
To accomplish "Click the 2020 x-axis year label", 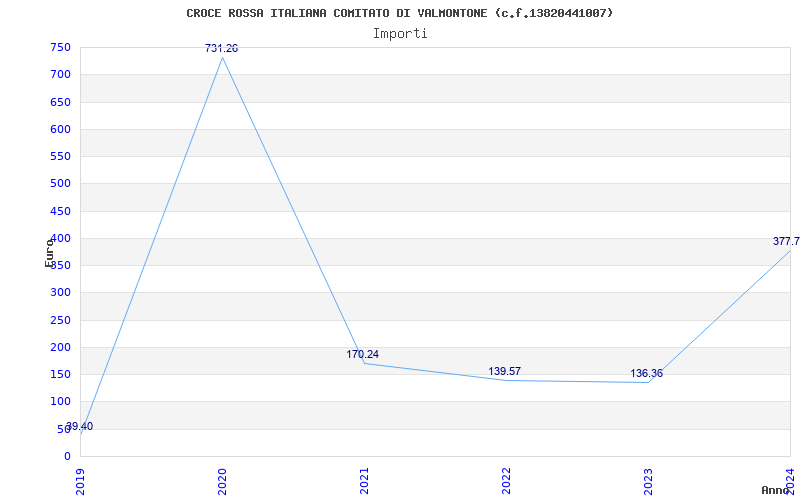I will 222,481.
